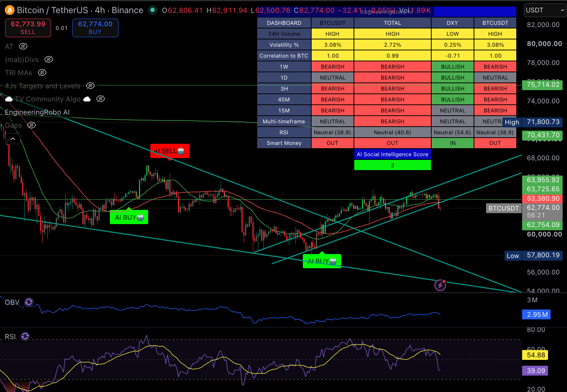The image size is (567, 392).
Task: Click the OBV indicator label
Action: [12, 302]
